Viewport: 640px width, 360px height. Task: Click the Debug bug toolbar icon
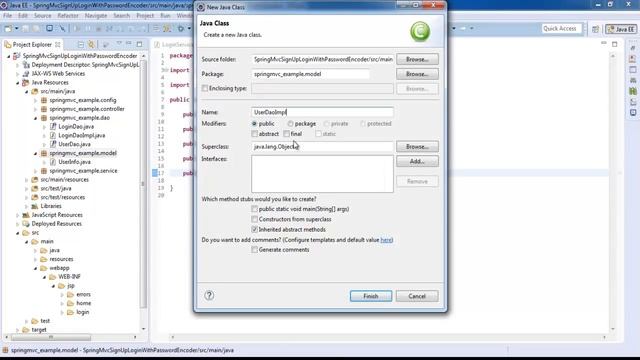(x=181, y=29)
